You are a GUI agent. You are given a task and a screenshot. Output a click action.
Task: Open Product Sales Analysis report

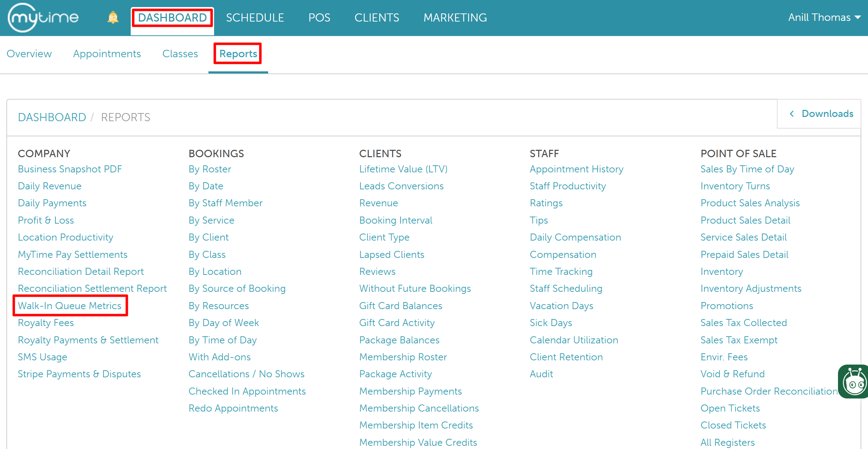pyautogui.click(x=750, y=203)
